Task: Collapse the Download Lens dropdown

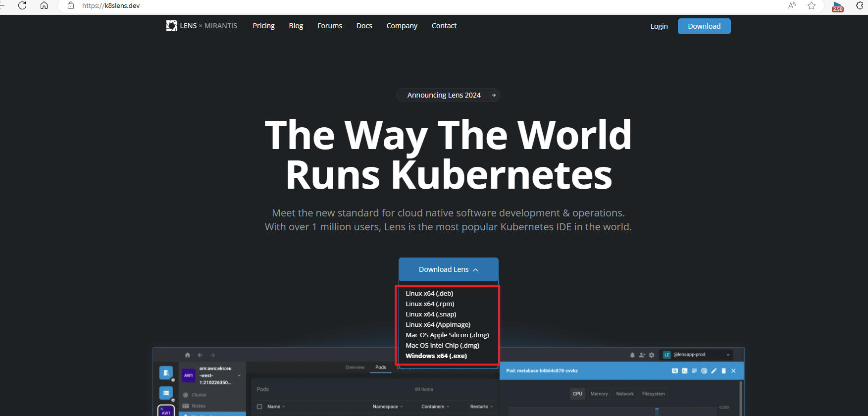Action: click(x=449, y=269)
